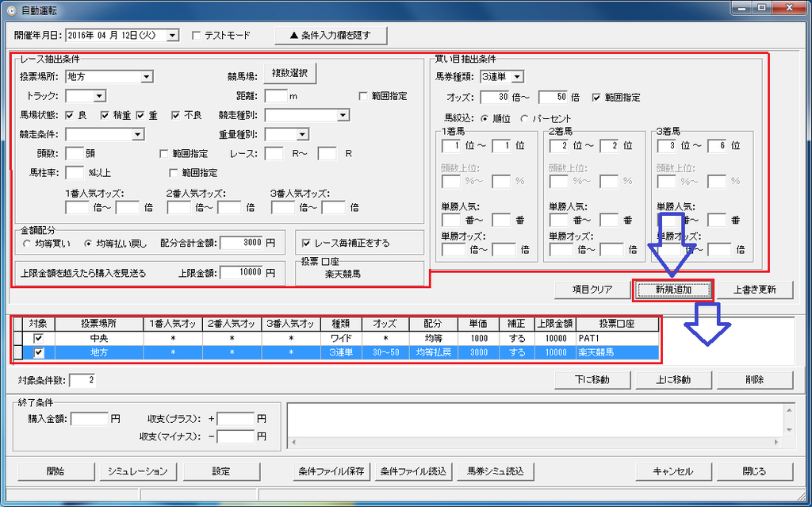The height and width of the screenshot is (507, 812).
Task: Click the 閉じる button
Action: 755,471
